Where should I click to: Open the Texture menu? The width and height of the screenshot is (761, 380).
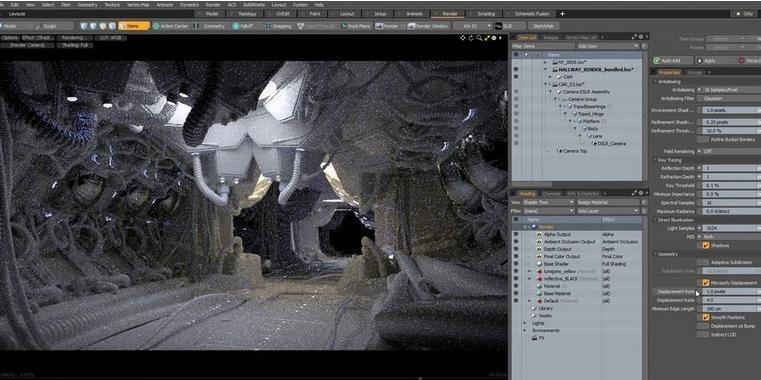tap(112, 4)
